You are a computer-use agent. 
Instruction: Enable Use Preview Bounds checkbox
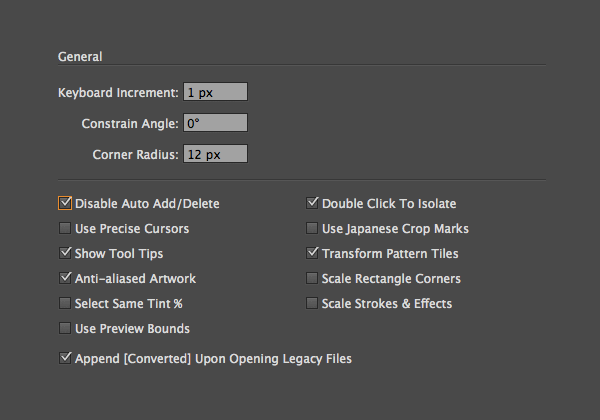tap(66, 328)
